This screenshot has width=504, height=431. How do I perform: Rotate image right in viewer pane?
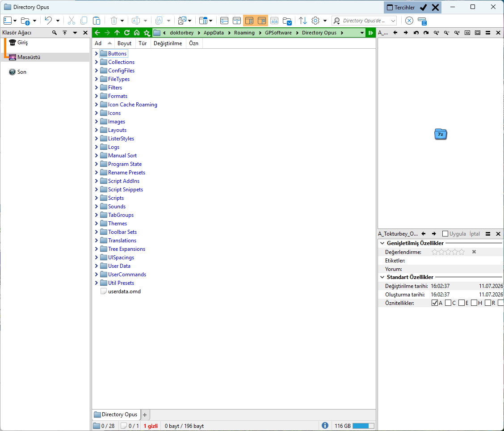[x=426, y=33]
